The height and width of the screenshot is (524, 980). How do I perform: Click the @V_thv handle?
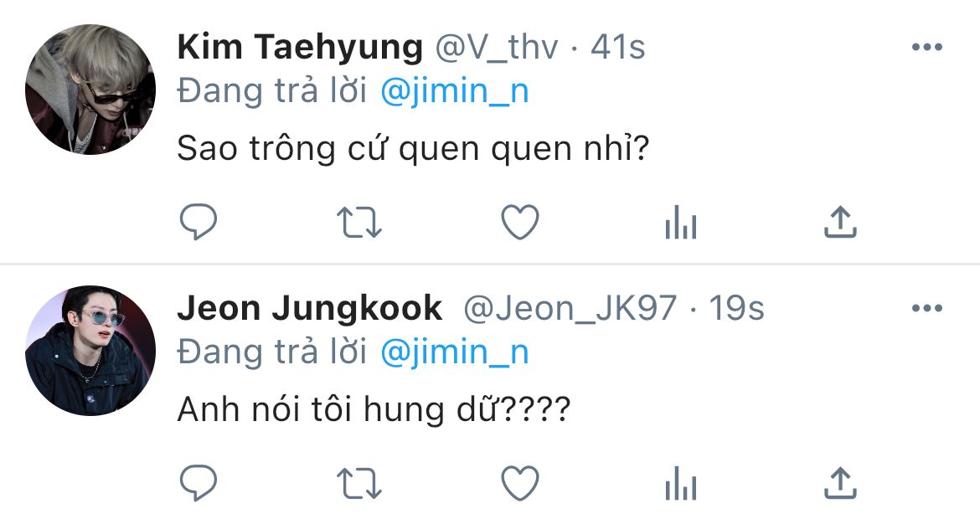click(x=495, y=48)
